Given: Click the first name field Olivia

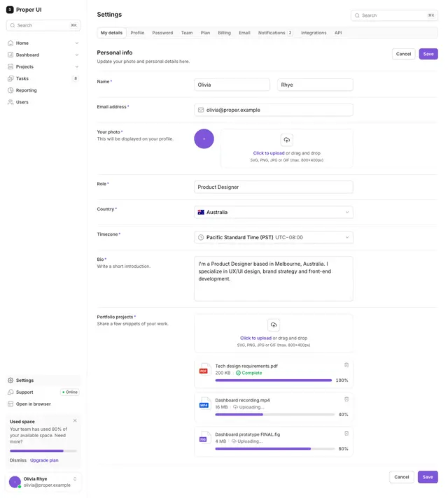Looking at the screenshot, I should 232,85.
